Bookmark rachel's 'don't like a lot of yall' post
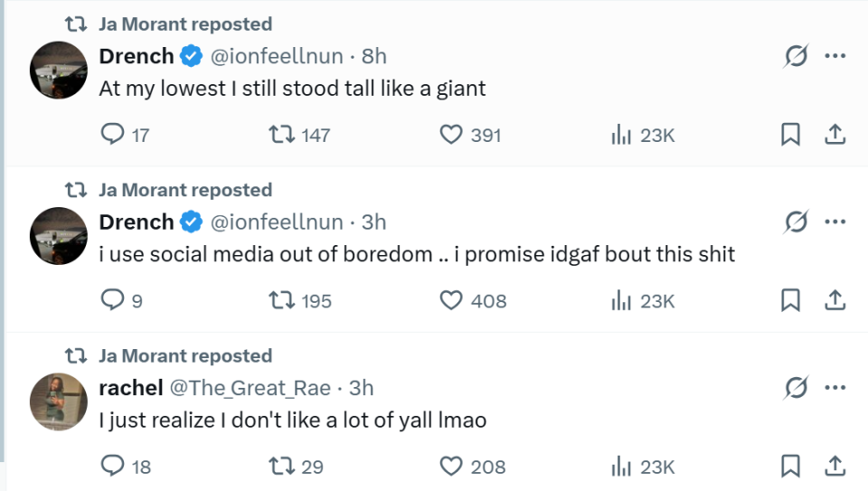This screenshot has width=868, height=491. pos(790,466)
